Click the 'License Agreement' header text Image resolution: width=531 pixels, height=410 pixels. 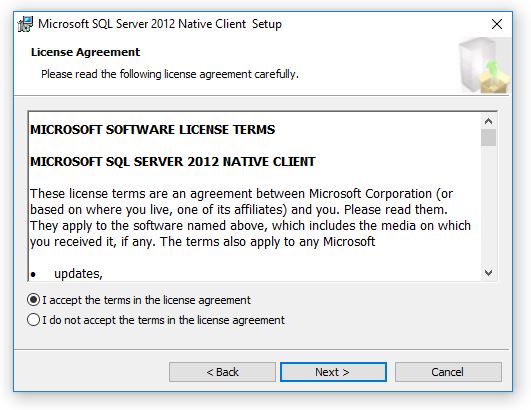tap(85, 52)
